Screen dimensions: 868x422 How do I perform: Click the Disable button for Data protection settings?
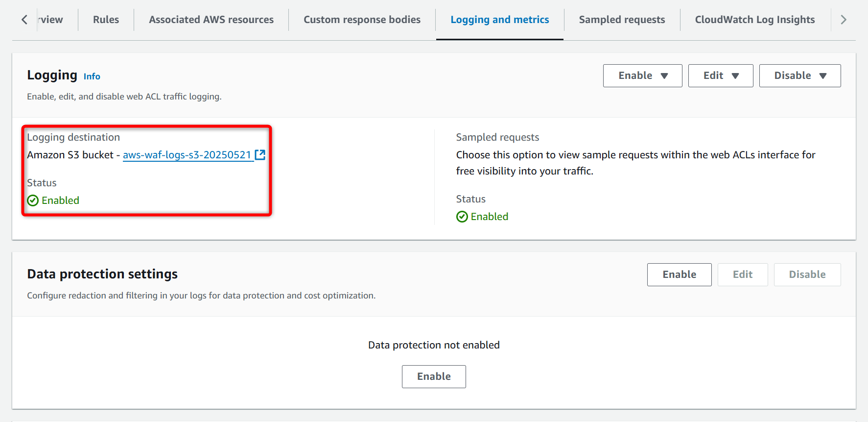click(807, 274)
